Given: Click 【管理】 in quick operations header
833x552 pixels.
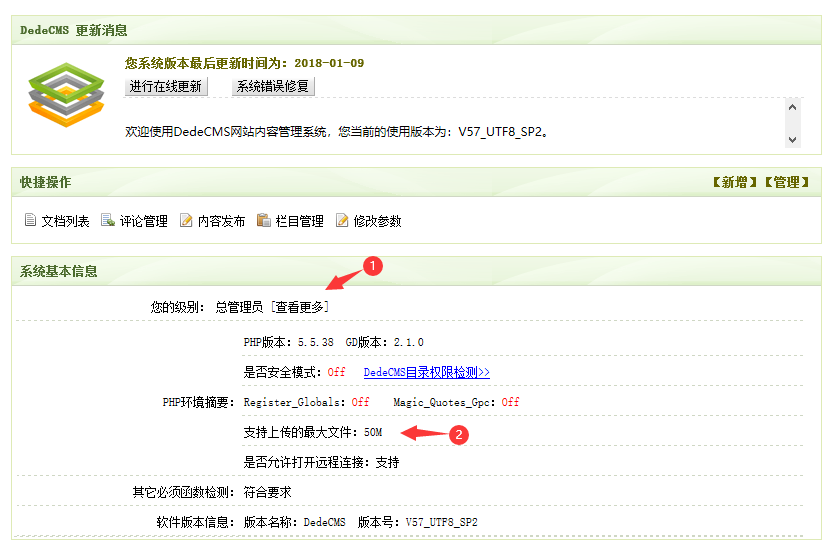Looking at the screenshot, I should (786, 183).
